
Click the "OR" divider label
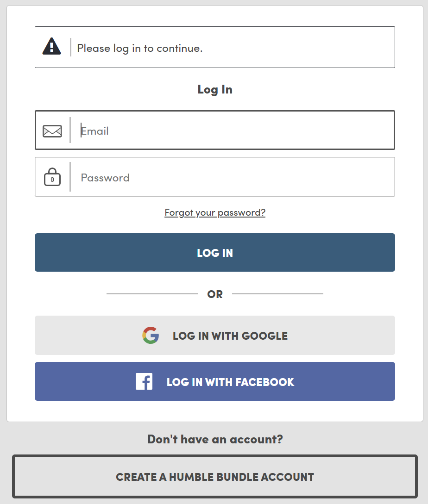pyautogui.click(x=215, y=294)
